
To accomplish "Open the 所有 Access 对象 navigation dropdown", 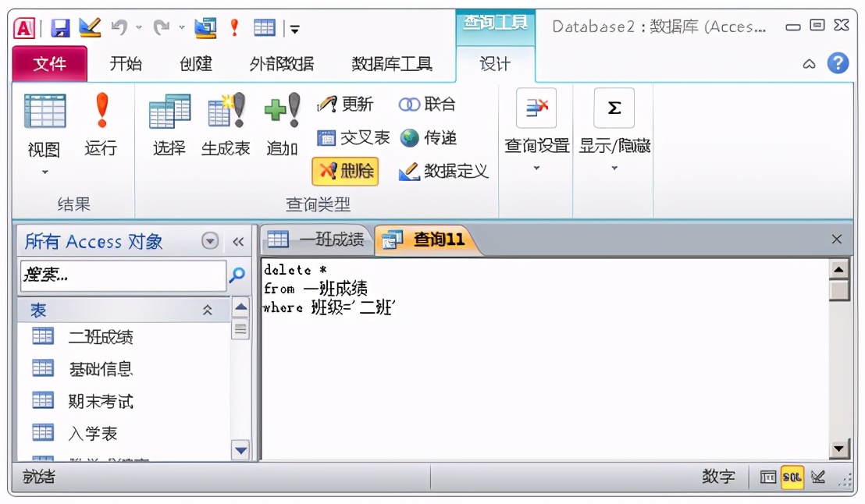I will 210,241.
